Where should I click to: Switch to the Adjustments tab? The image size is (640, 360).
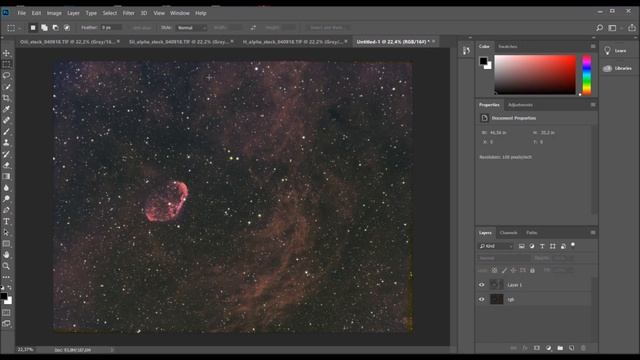[520, 105]
